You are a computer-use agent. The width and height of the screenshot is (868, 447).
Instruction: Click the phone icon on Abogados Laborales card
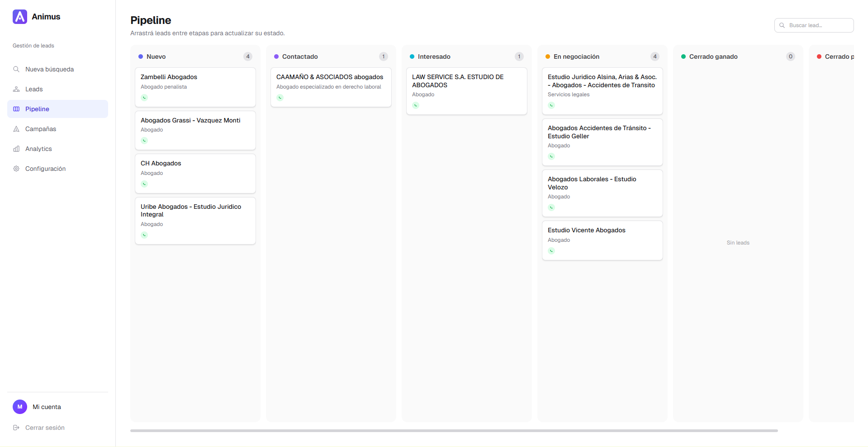[x=551, y=207]
